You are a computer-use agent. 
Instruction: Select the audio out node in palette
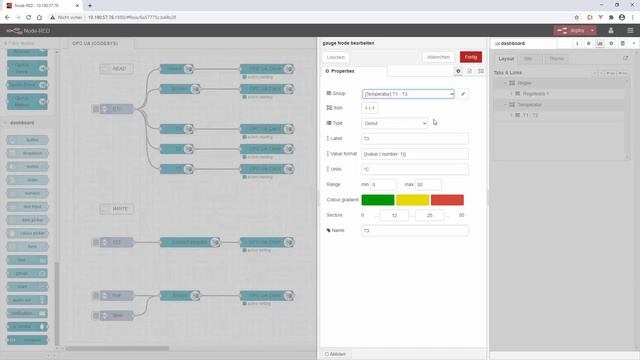click(x=27, y=300)
